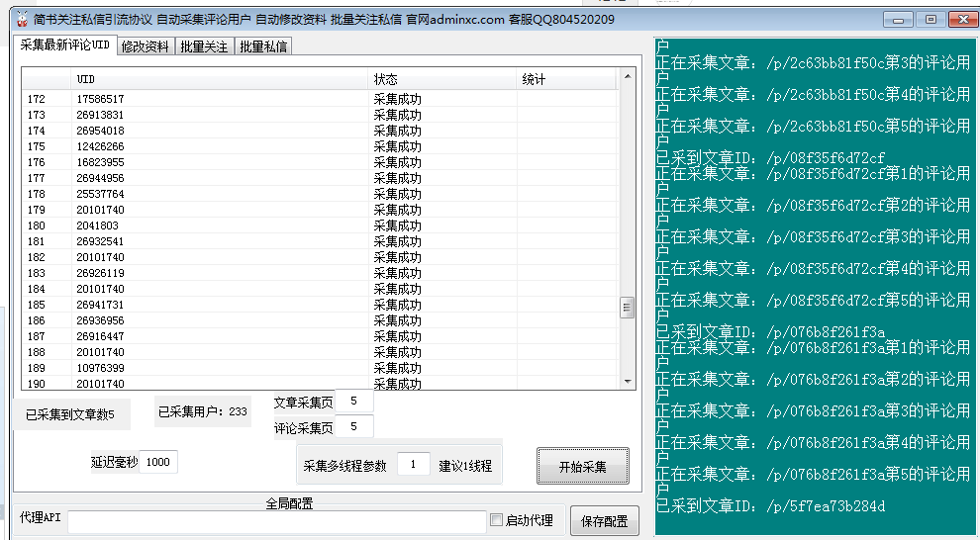The width and height of the screenshot is (980, 540).
Task: Close the 简书关注私信 window
Action: coord(962,20)
